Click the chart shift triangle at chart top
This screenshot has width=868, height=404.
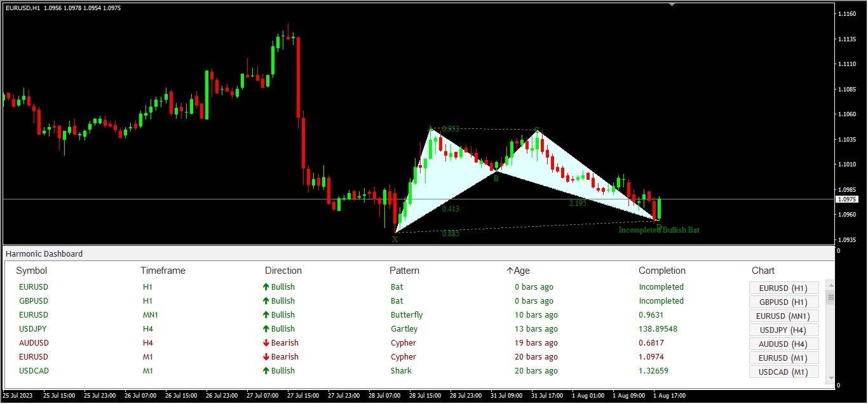tap(672, 4)
